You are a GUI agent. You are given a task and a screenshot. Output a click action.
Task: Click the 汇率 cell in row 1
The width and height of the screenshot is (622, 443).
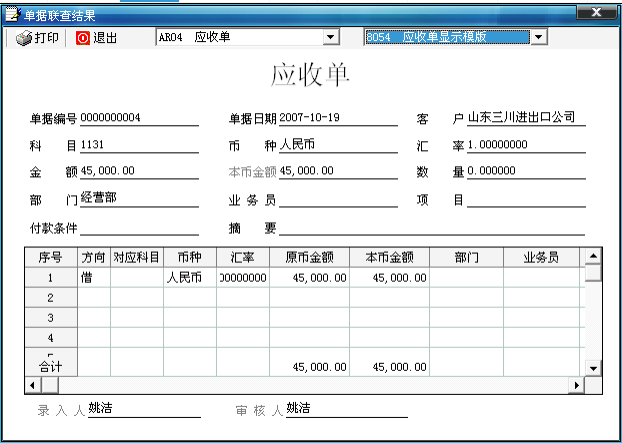click(243, 278)
